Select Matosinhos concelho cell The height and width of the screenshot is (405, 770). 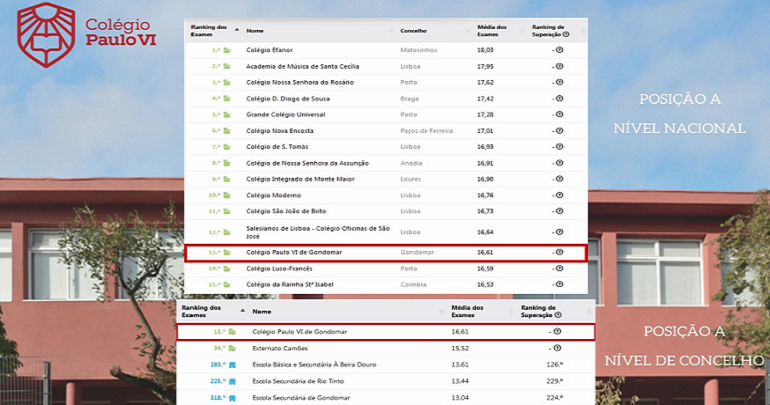pos(418,50)
